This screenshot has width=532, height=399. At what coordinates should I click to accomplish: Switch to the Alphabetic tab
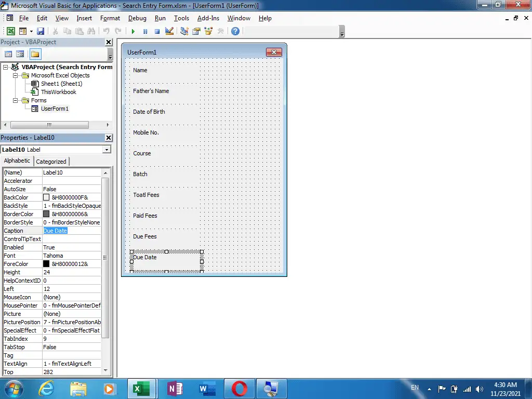17,161
